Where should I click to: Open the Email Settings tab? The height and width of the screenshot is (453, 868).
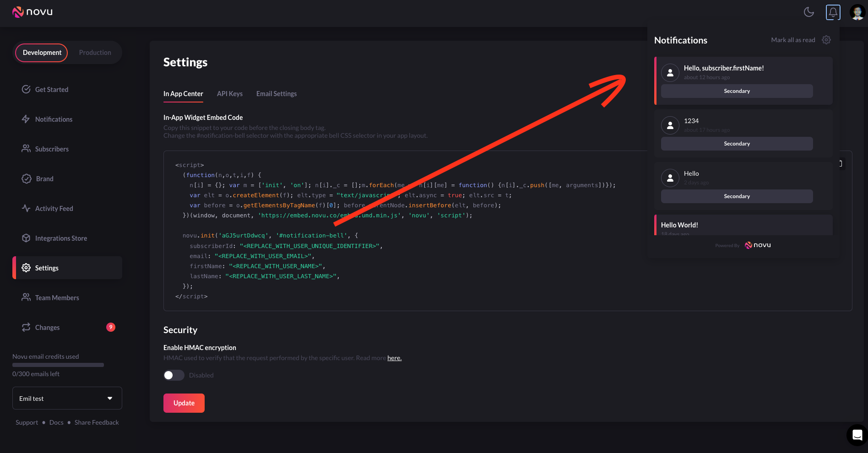pos(276,94)
